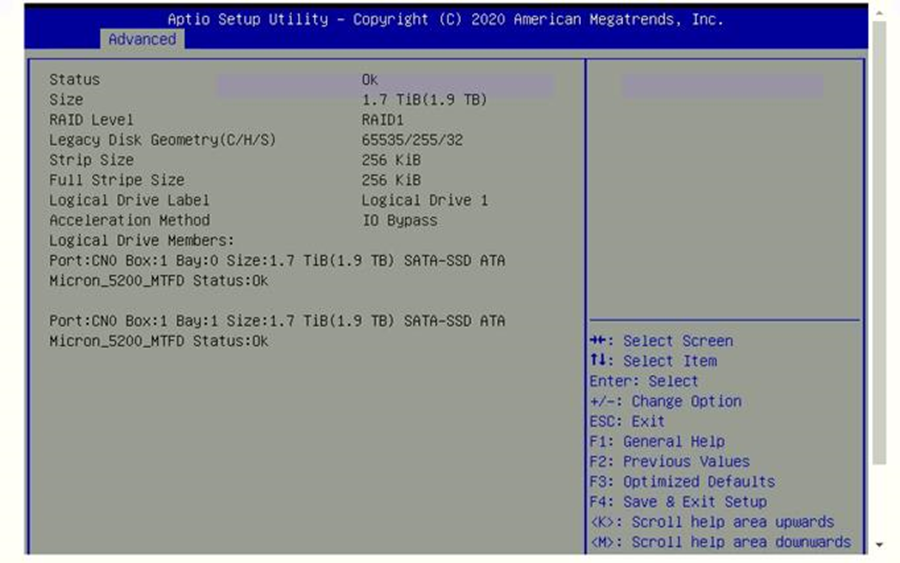Click the RAID1 value
Screen dimensions: 900x563
coord(382,120)
